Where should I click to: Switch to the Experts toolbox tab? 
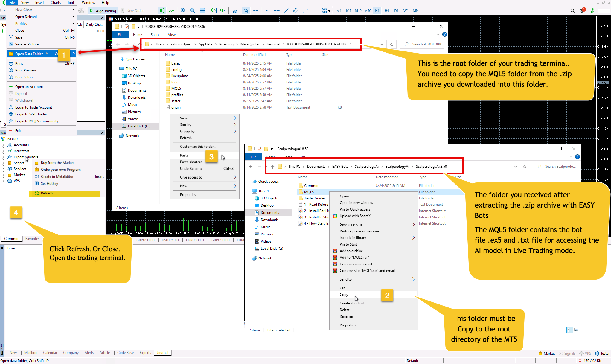point(145,353)
